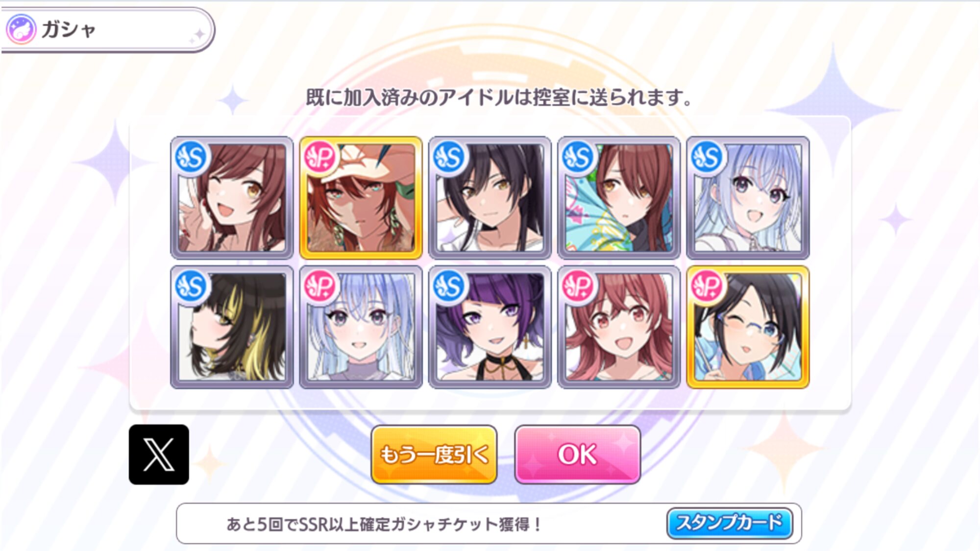Tap the もう一度引く button

coord(434,455)
